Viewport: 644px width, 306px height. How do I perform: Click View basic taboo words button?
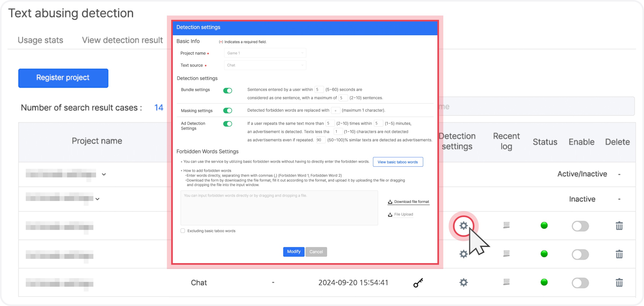(398, 162)
